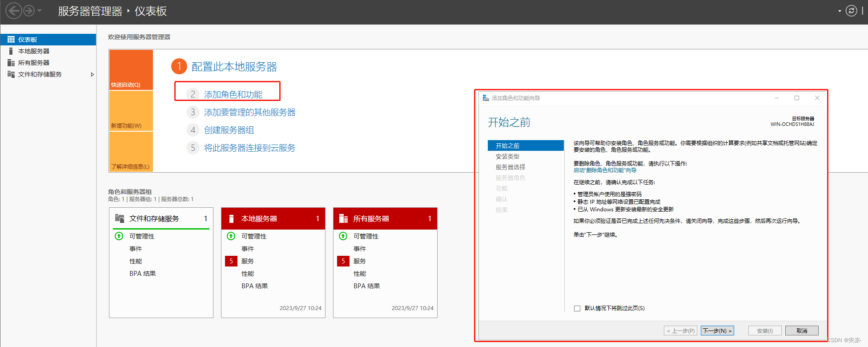This screenshot has width=868, height=347.
Task: Minimize the 添加角色和功能向导 window
Action: coord(777,98)
